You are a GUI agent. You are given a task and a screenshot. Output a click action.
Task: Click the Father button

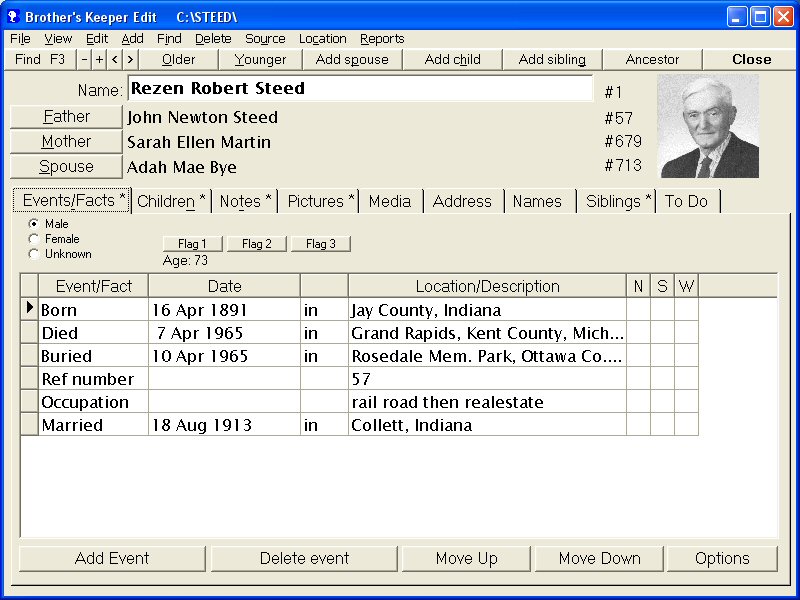point(66,117)
